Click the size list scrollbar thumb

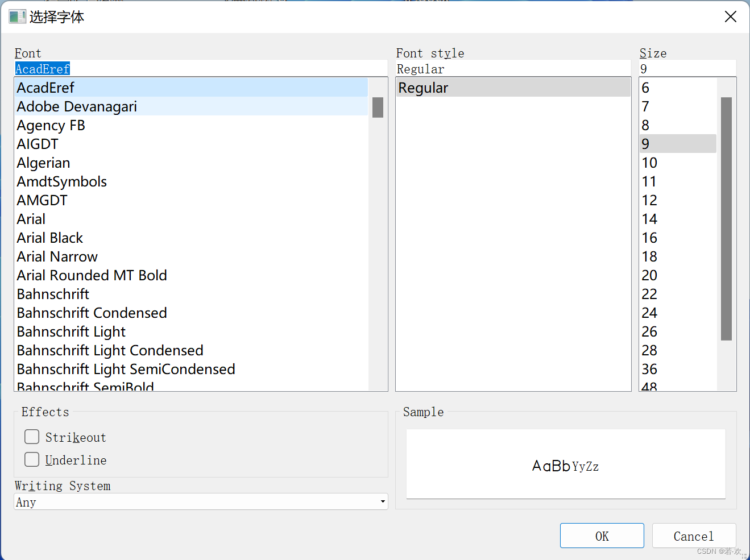pyautogui.click(x=726, y=219)
